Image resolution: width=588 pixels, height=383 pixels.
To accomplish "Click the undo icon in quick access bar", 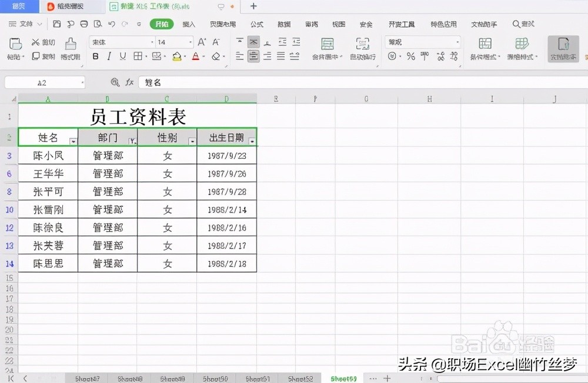I will pos(112,24).
